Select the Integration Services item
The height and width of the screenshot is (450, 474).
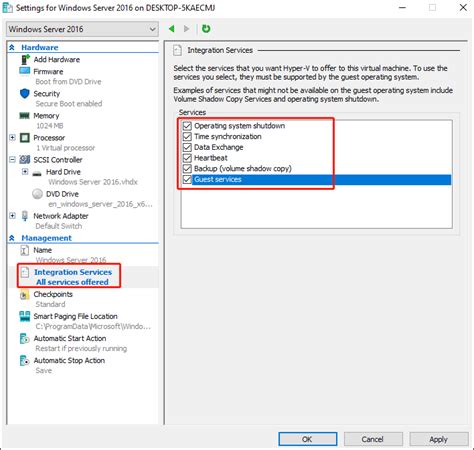tap(73, 272)
